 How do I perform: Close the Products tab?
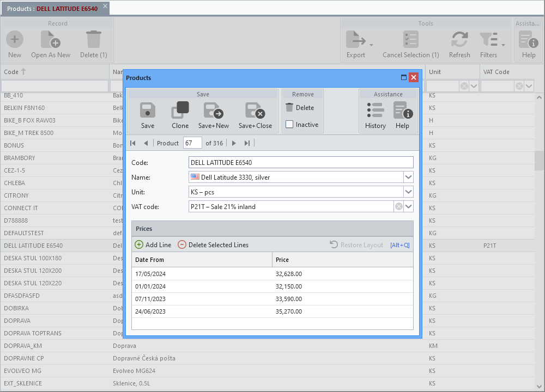click(105, 6)
